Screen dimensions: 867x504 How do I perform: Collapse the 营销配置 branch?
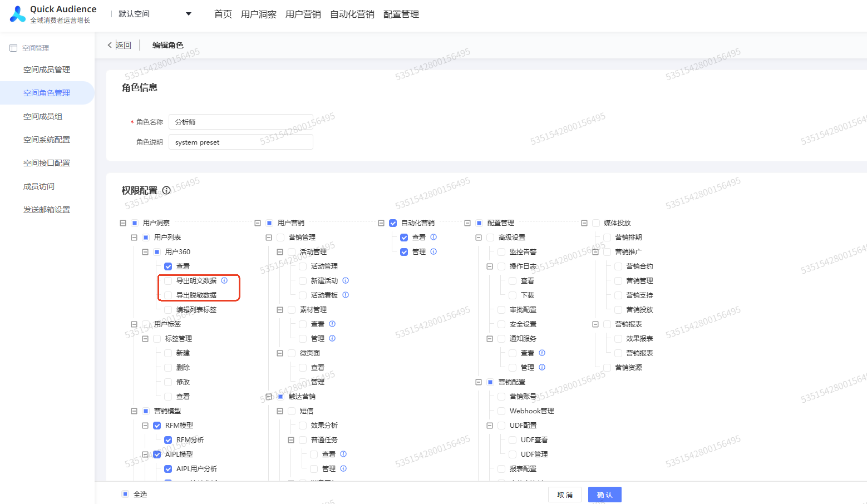[x=479, y=382]
